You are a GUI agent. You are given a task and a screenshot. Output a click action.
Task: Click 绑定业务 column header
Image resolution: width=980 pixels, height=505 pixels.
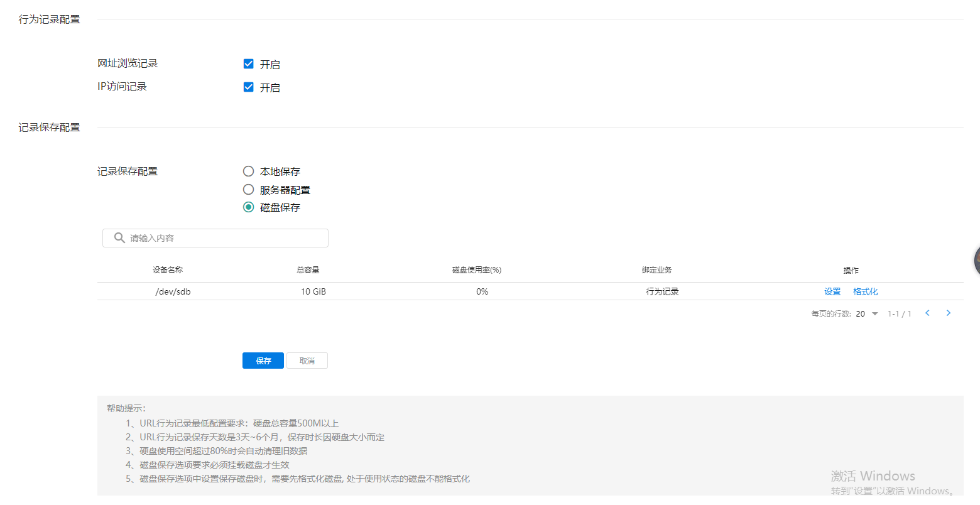click(657, 270)
